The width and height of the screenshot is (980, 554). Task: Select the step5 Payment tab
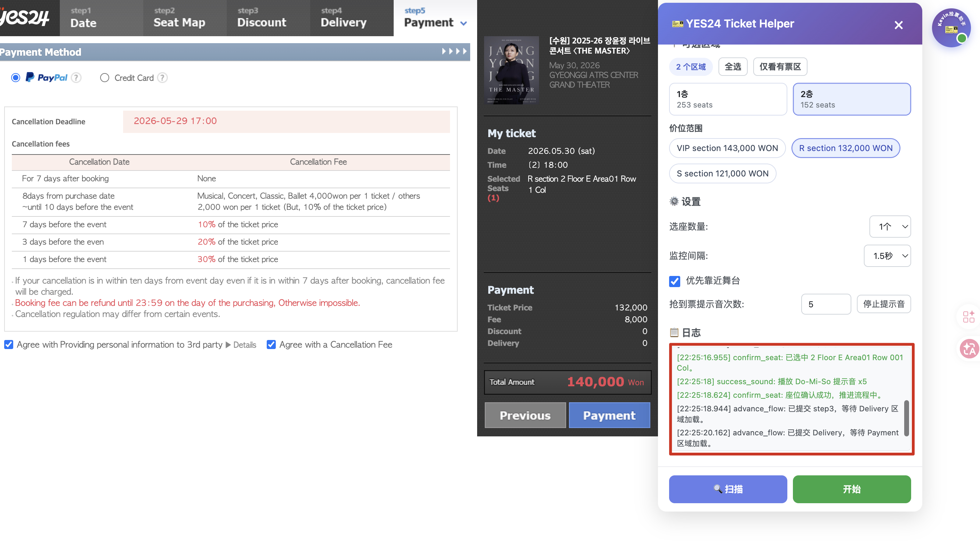(435, 18)
